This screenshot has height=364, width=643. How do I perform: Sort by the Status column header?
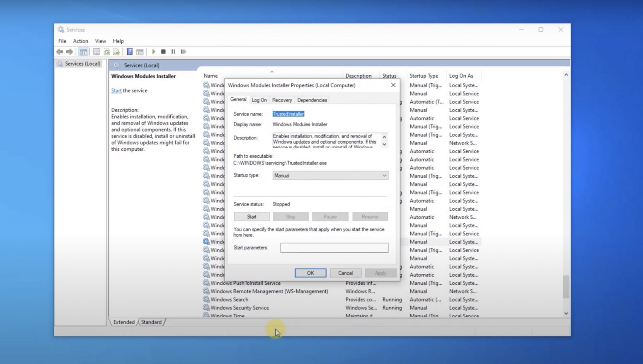(x=389, y=76)
